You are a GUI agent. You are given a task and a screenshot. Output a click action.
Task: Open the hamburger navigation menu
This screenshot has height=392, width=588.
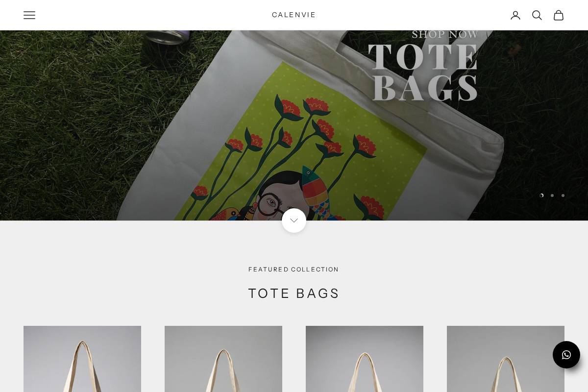tap(29, 15)
